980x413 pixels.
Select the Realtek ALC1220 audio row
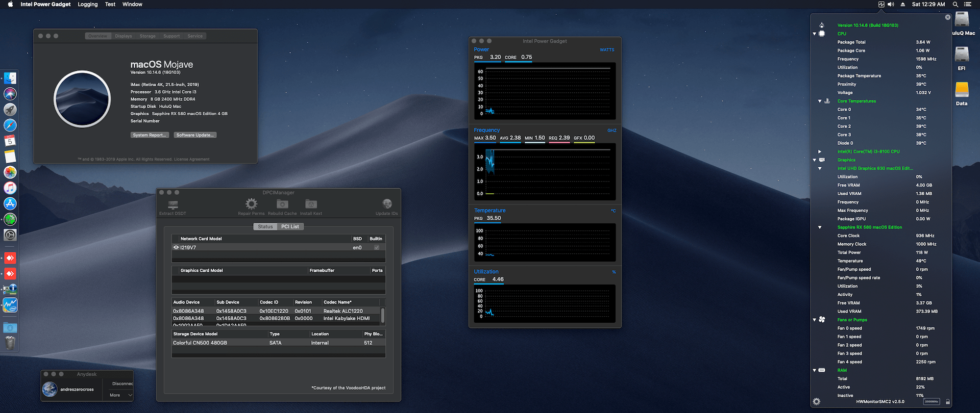tap(276, 311)
